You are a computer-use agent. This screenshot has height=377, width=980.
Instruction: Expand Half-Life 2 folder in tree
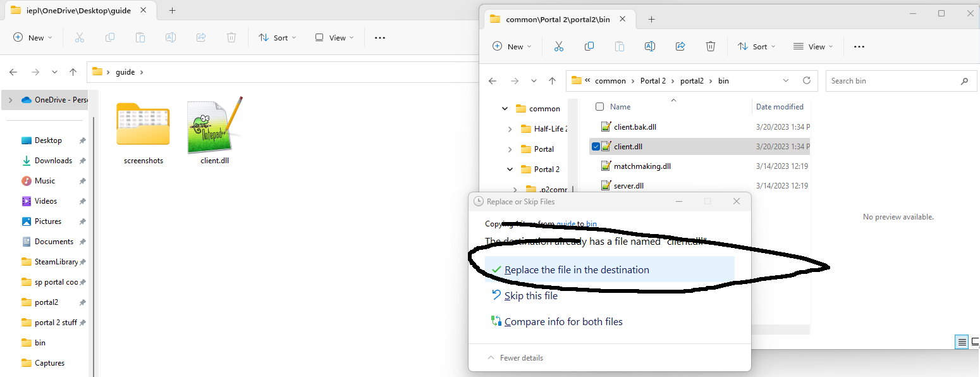tap(510, 129)
